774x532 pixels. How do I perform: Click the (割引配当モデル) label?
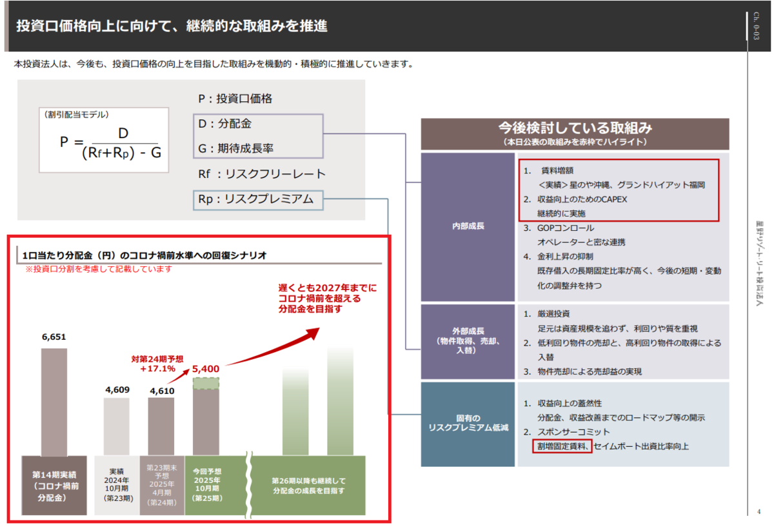pyautogui.click(x=77, y=114)
